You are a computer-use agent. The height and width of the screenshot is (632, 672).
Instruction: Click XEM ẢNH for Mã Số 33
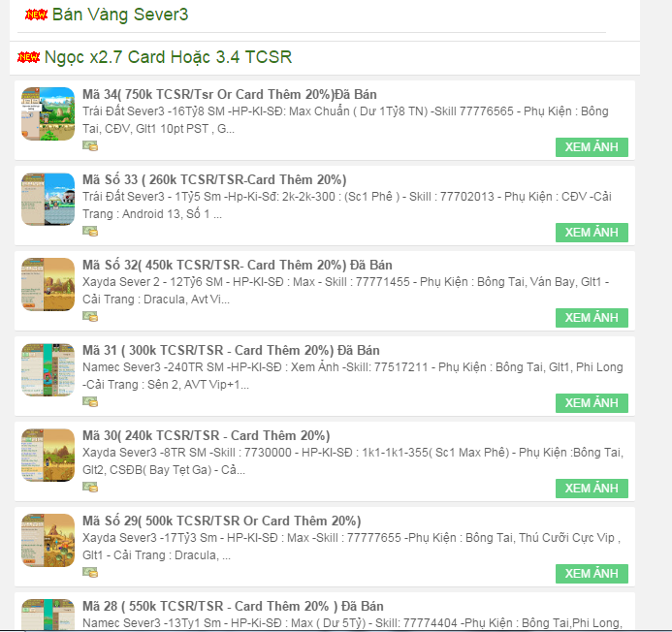592,233
